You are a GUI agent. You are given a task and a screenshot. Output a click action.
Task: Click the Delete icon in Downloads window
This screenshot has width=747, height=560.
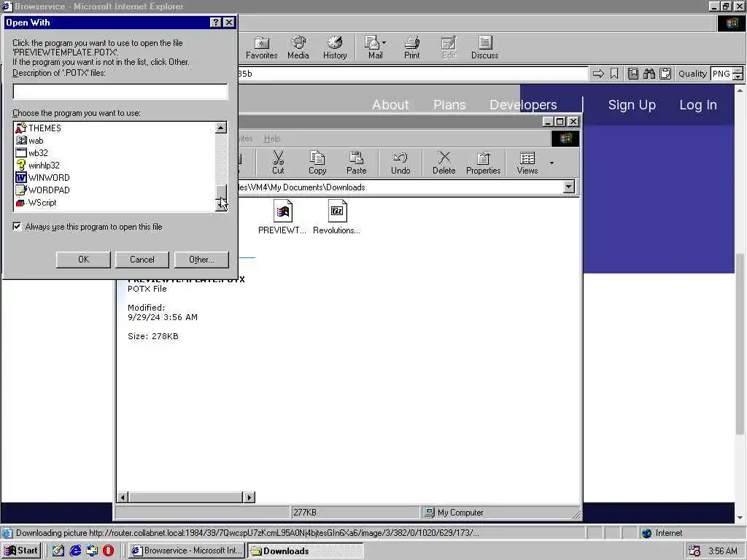point(444,163)
